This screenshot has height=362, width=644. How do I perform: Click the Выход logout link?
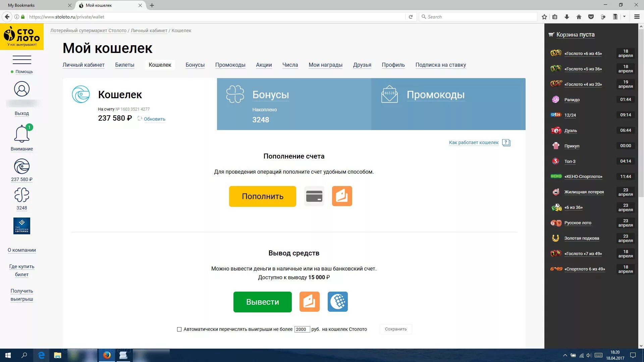22,113
